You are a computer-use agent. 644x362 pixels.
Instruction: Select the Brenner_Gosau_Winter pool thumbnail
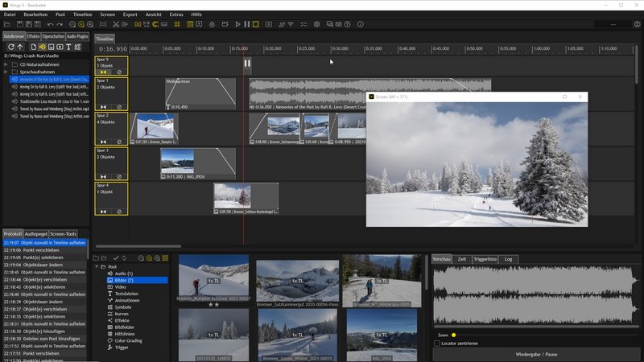pyautogui.click(x=297, y=335)
